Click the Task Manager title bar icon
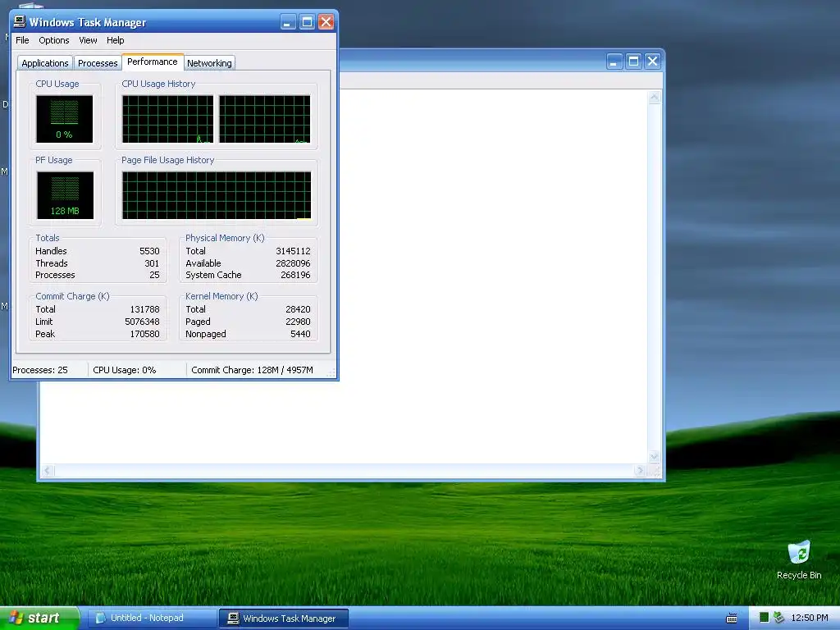Screen dimensions: 840x630 (x=20, y=21)
